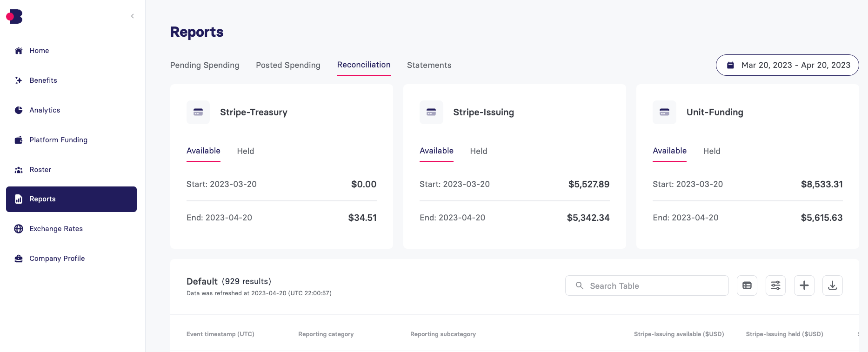
Task: Open the filter sliders settings button
Action: [775, 286]
